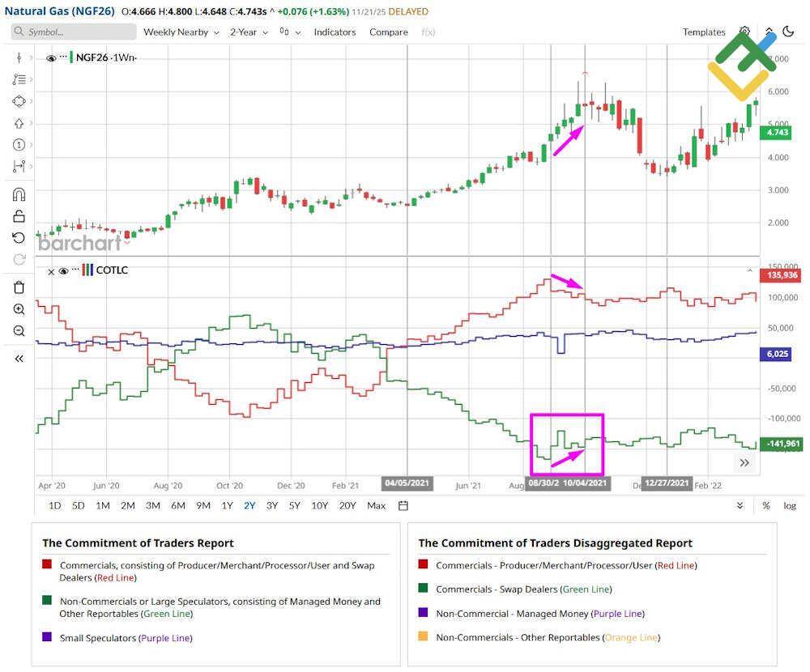Hide the COTLC indicator with its eye icon
This screenshot has height=672, width=810.
click(x=64, y=270)
